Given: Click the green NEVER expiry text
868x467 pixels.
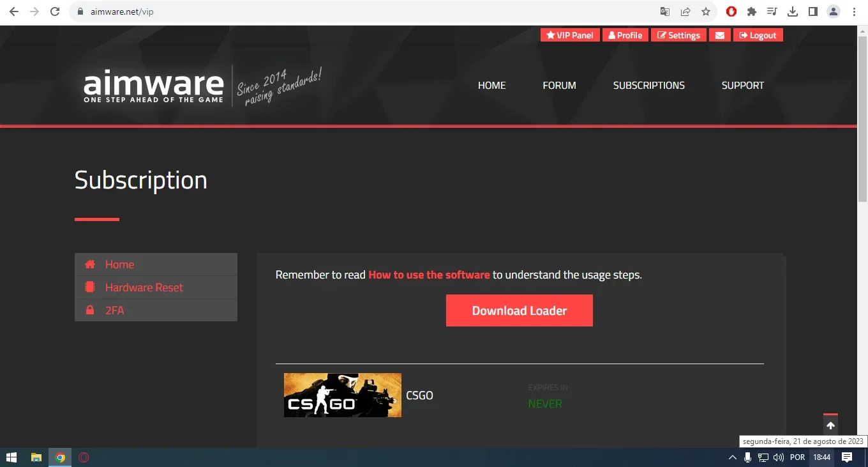Looking at the screenshot, I should (545, 404).
